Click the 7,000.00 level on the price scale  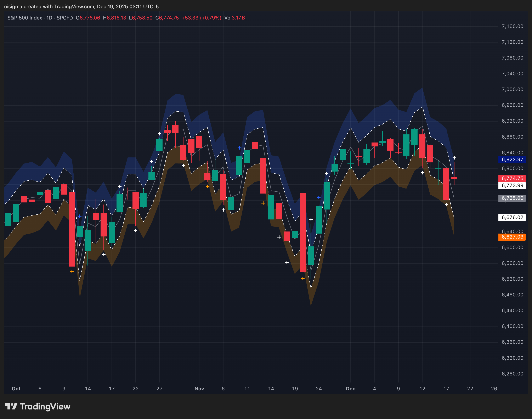tap(512, 89)
